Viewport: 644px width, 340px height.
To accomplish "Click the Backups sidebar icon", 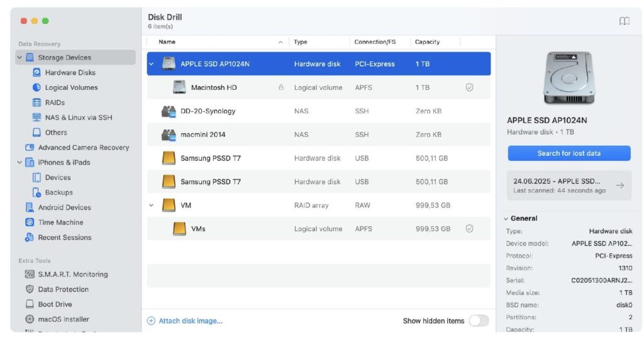I will tap(36, 192).
